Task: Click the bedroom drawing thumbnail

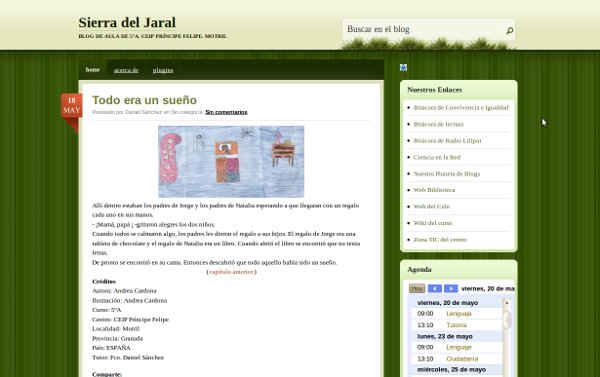Action: [231, 162]
